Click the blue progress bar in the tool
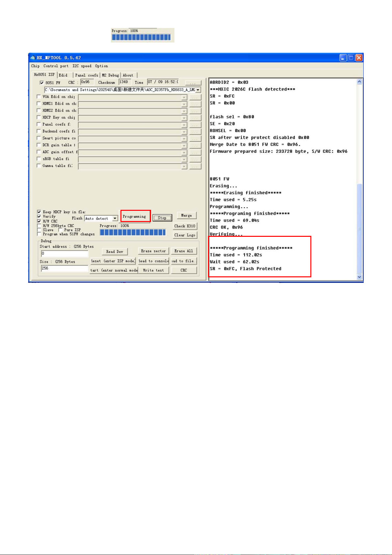 (133, 232)
